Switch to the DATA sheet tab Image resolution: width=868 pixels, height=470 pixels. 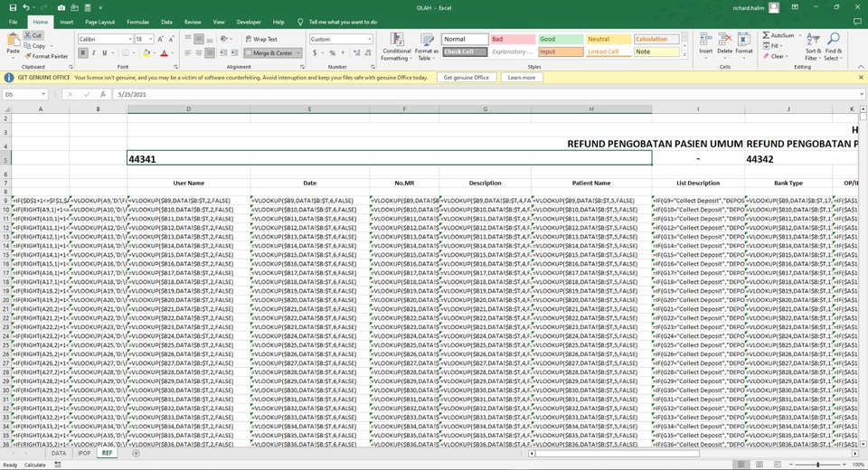pyautogui.click(x=59, y=453)
